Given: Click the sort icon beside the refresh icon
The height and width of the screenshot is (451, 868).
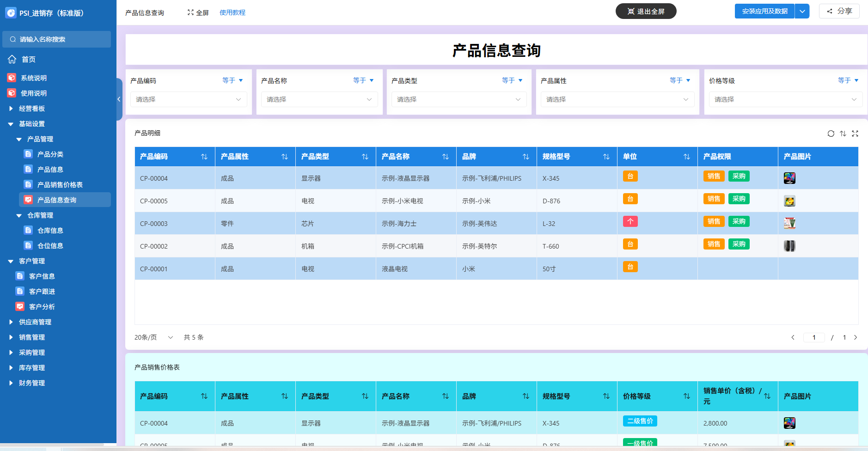Looking at the screenshot, I should 843,134.
